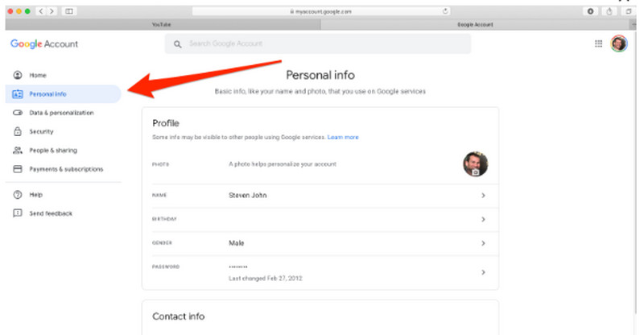644x335 pixels.
Task: Switch to the YouTube browser tab
Action: (161, 25)
